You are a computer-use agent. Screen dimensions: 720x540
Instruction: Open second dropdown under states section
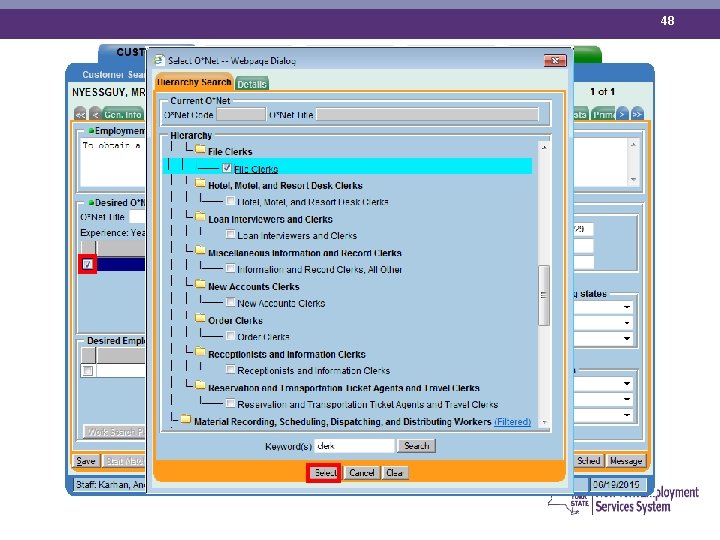(x=626, y=322)
